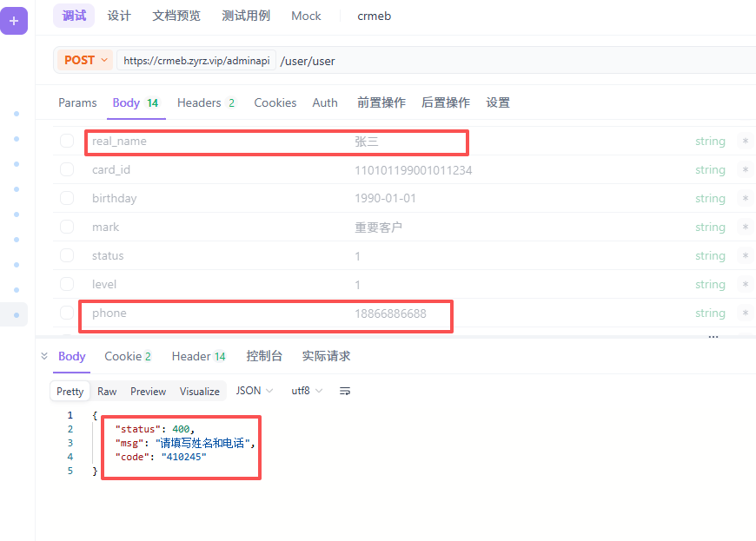Click the required asterisk for level
Image resolution: width=756 pixels, height=541 pixels.
pyautogui.click(x=746, y=284)
